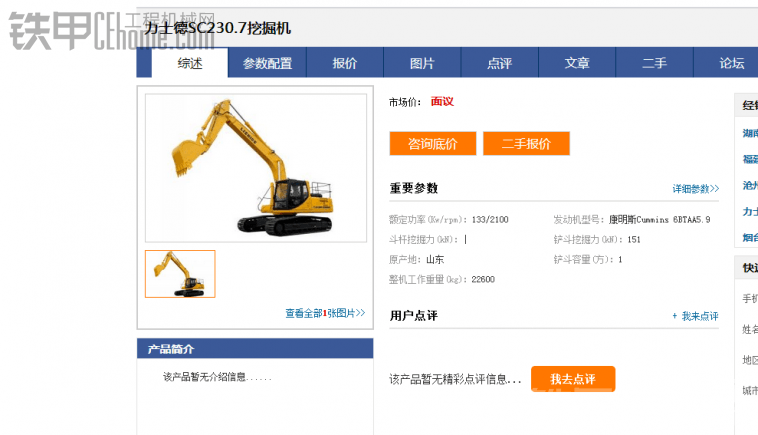Open the 详细参数>> link
This screenshot has height=435, width=758.
click(x=696, y=188)
